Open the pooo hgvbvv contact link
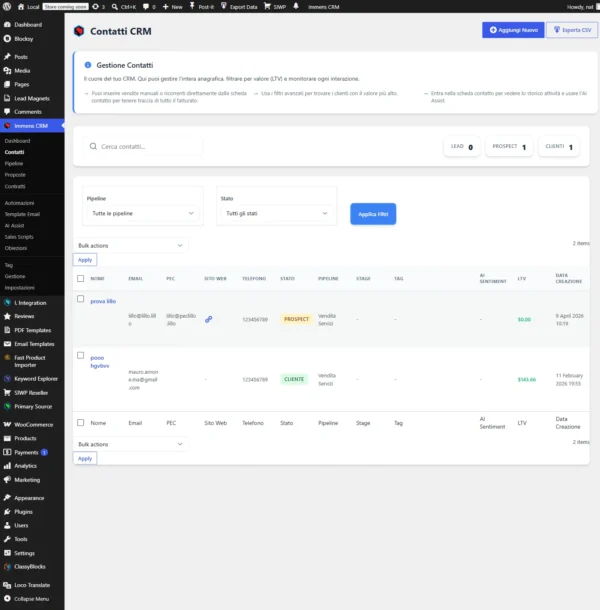The height and width of the screenshot is (610, 600). click(x=100, y=361)
